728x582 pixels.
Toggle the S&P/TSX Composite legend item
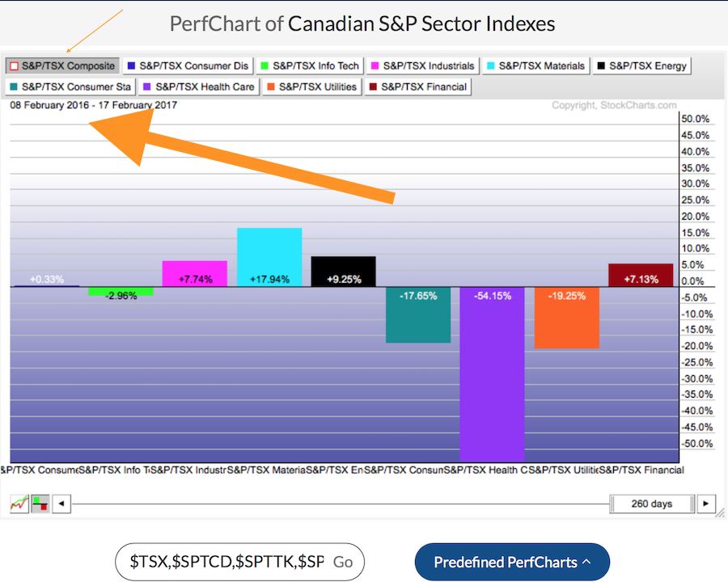[62, 65]
